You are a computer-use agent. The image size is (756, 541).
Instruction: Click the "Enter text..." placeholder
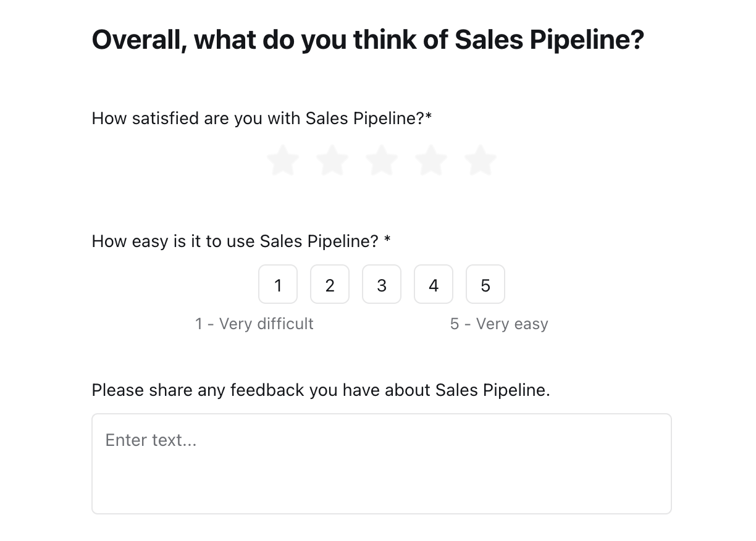[151, 440]
